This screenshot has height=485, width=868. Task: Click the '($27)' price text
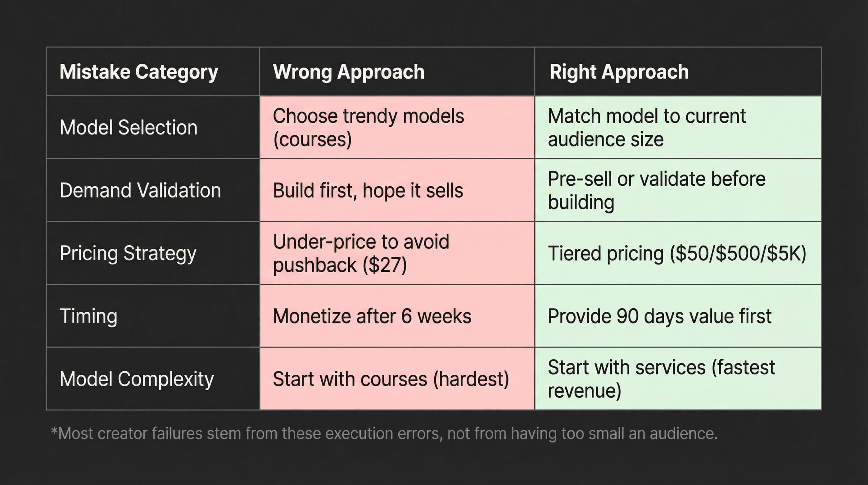(x=384, y=265)
